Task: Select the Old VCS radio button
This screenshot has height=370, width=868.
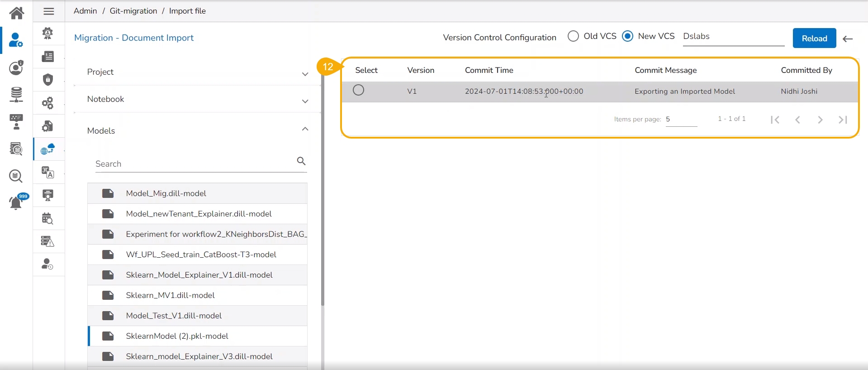Action: [x=573, y=36]
